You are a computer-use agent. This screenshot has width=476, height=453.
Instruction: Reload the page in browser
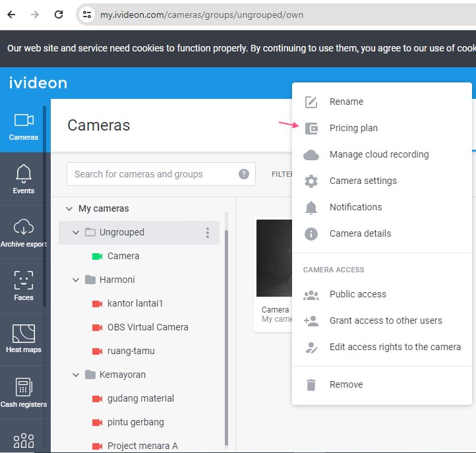(x=59, y=15)
